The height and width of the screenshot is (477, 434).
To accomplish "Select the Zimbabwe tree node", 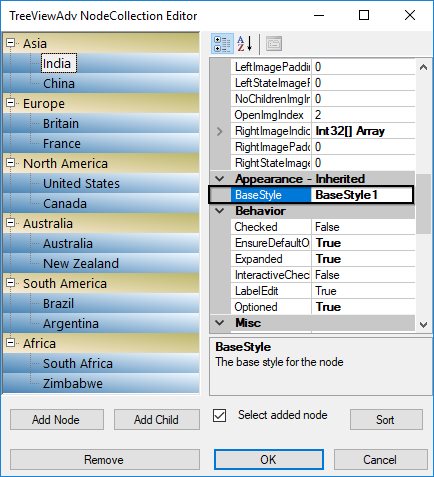I will click(x=73, y=384).
